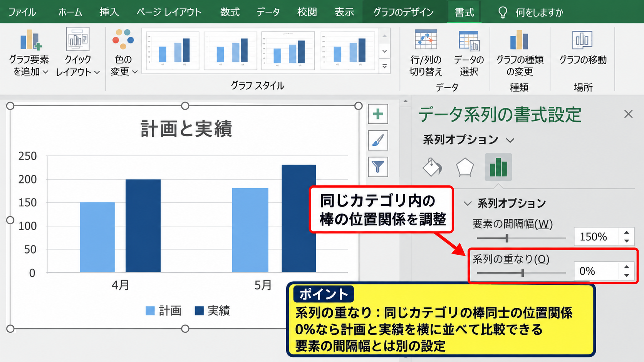Click the 要素の間隔幅 slider handle
The height and width of the screenshot is (362, 644).
coord(507,239)
